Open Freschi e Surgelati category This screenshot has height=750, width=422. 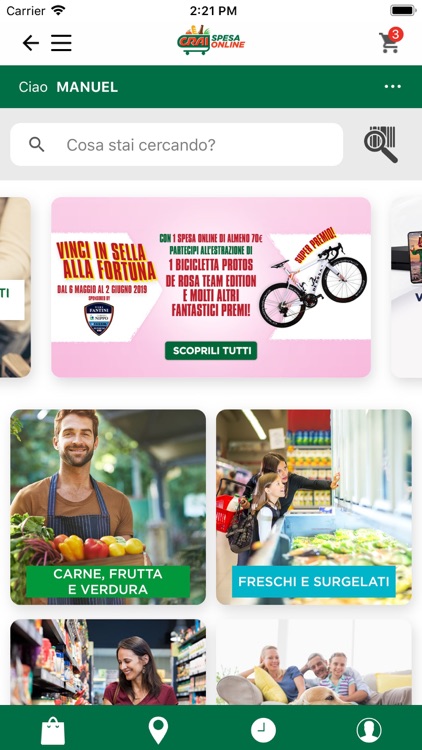(314, 507)
